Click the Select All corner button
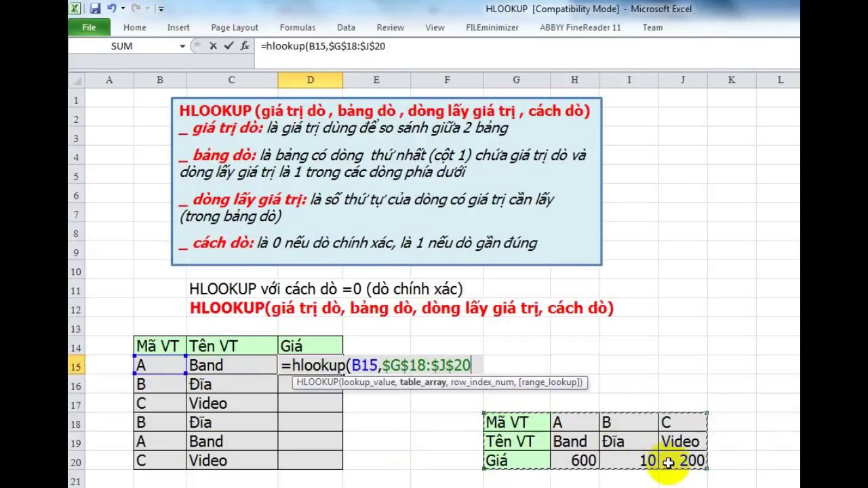The height and width of the screenshot is (488, 868). 77,80
